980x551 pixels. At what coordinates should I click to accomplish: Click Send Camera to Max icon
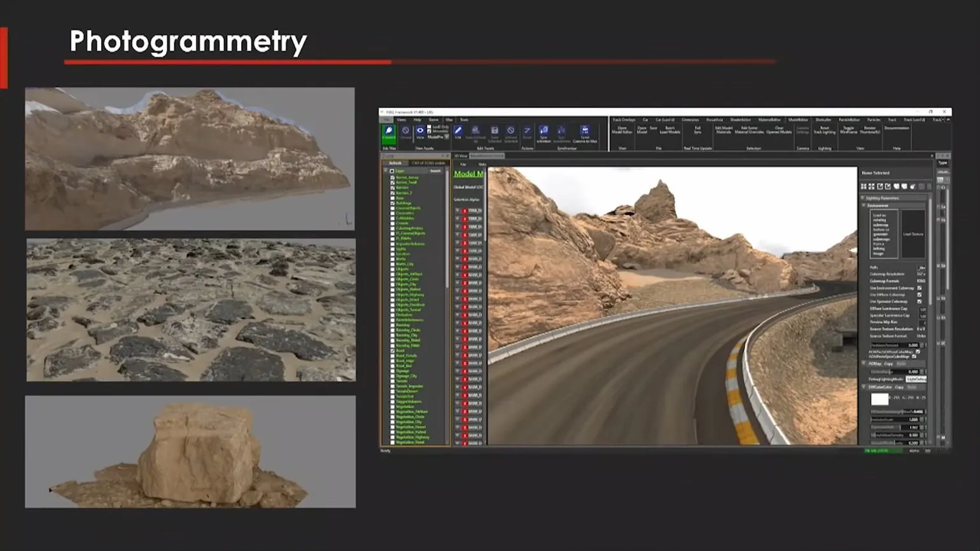click(x=585, y=132)
